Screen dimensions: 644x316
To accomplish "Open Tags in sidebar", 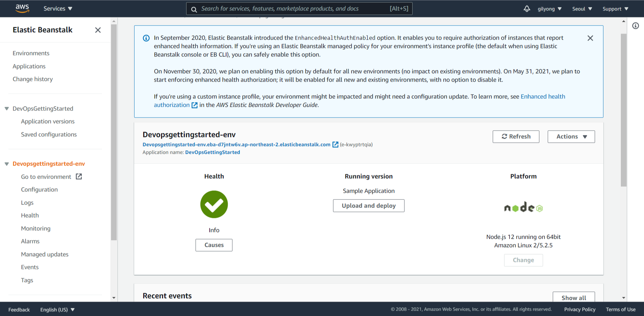I will click(27, 280).
